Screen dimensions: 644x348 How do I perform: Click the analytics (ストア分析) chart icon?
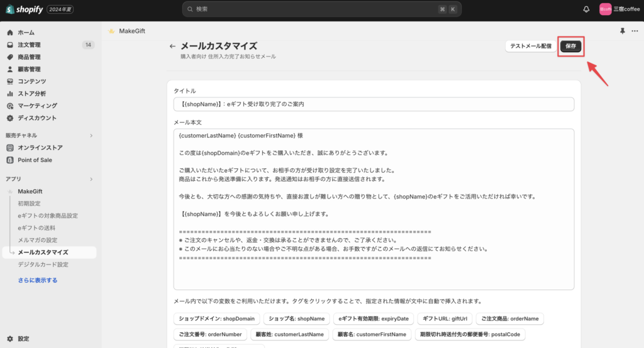pyautogui.click(x=10, y=94)
